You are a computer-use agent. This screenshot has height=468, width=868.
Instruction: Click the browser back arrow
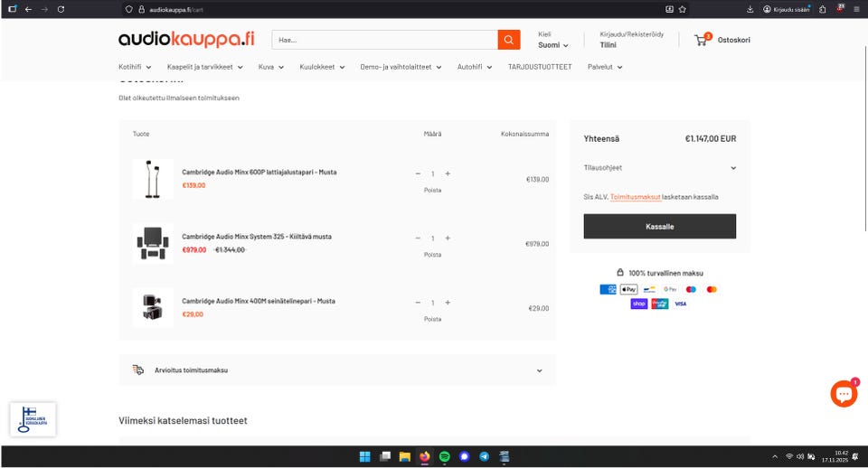click(28, 9)
